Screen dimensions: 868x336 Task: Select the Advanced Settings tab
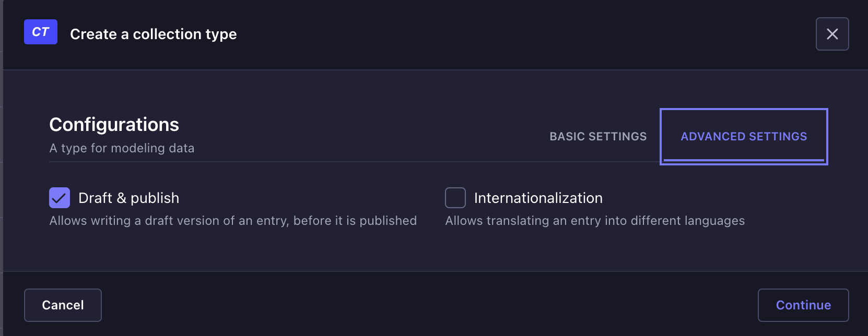point(744,136)
